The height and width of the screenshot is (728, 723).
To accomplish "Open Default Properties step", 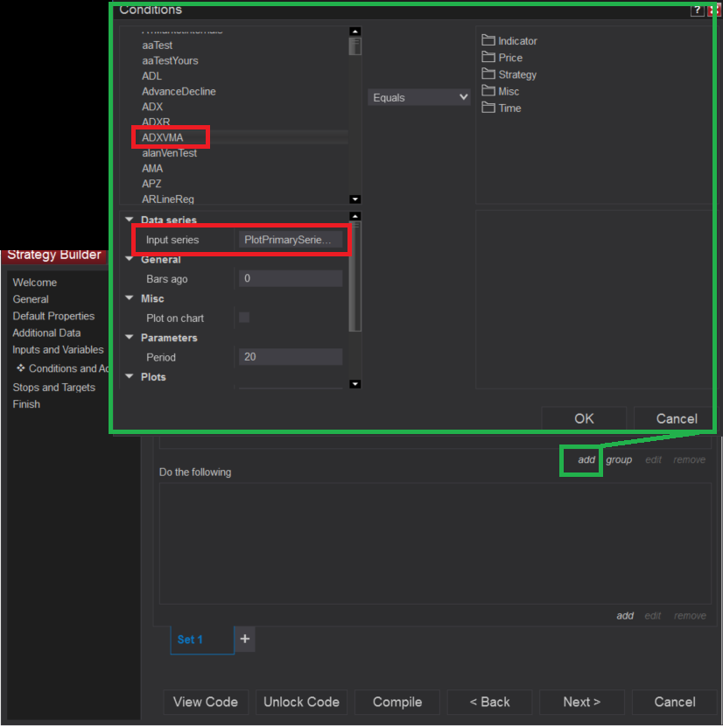I will 53,316.
